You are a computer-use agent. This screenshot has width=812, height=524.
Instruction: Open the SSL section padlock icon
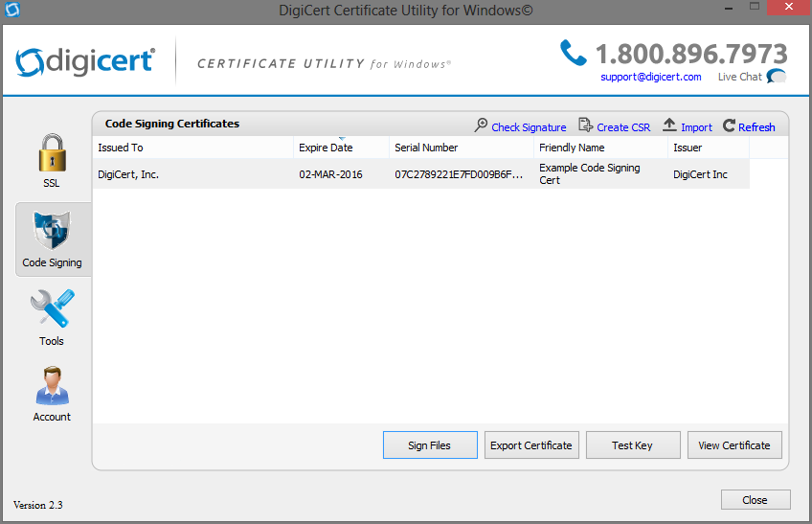point(53,153)
